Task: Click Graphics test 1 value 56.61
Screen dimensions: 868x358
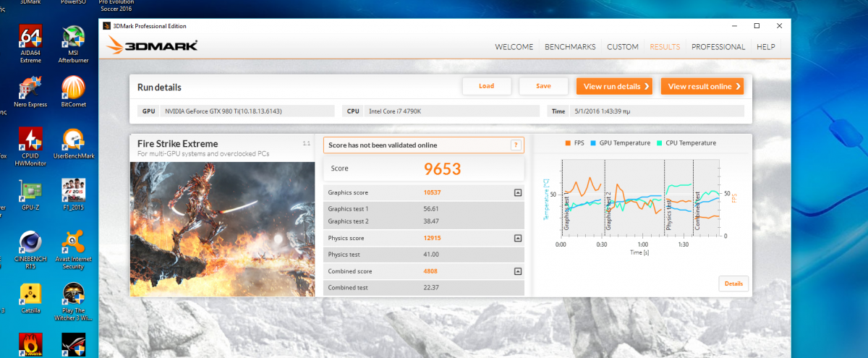Action: tap(432, 208)
